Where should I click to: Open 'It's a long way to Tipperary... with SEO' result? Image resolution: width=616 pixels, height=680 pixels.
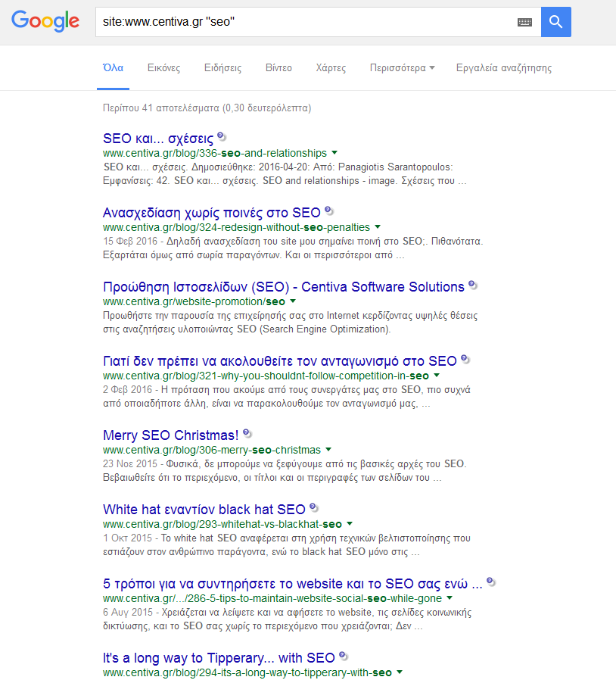click(x=219, y=657)
